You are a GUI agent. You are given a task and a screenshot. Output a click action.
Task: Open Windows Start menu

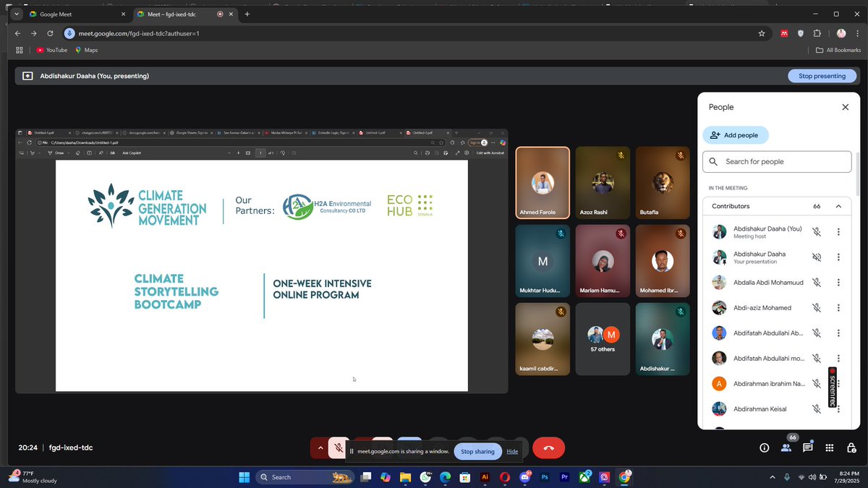(x=244, y=477)
